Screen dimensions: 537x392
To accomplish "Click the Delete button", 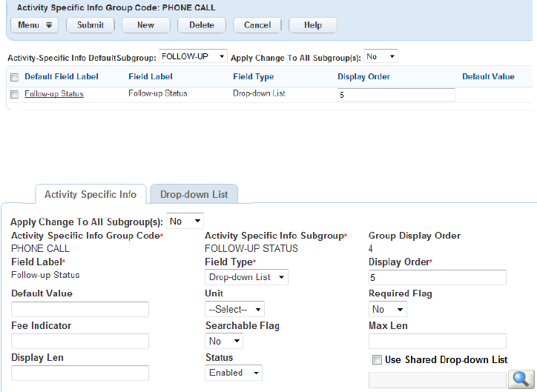I will [202, 25].
